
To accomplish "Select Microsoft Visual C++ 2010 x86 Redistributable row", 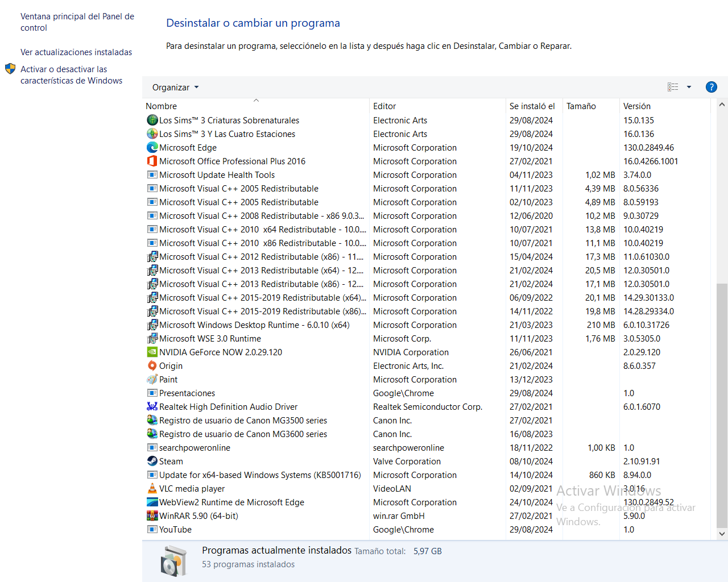I will [x=427, y=243].
